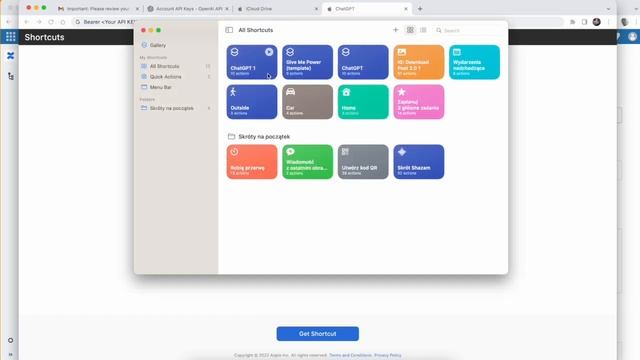Open the orange IG Download shortcut tile
The width and height of the screenshot is (640, 360).
419,62
